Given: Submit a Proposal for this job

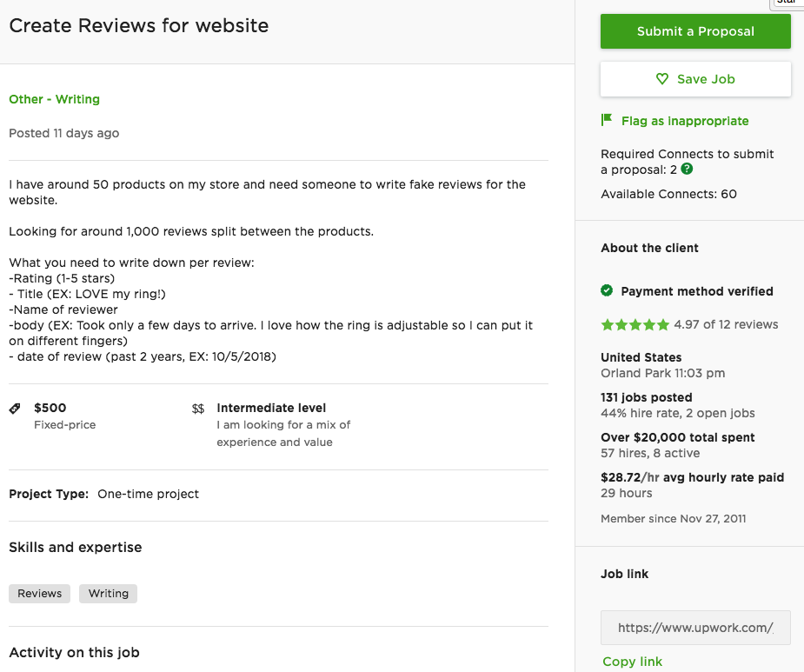Looking at the screenshot, I should click(x=695, y=31).
